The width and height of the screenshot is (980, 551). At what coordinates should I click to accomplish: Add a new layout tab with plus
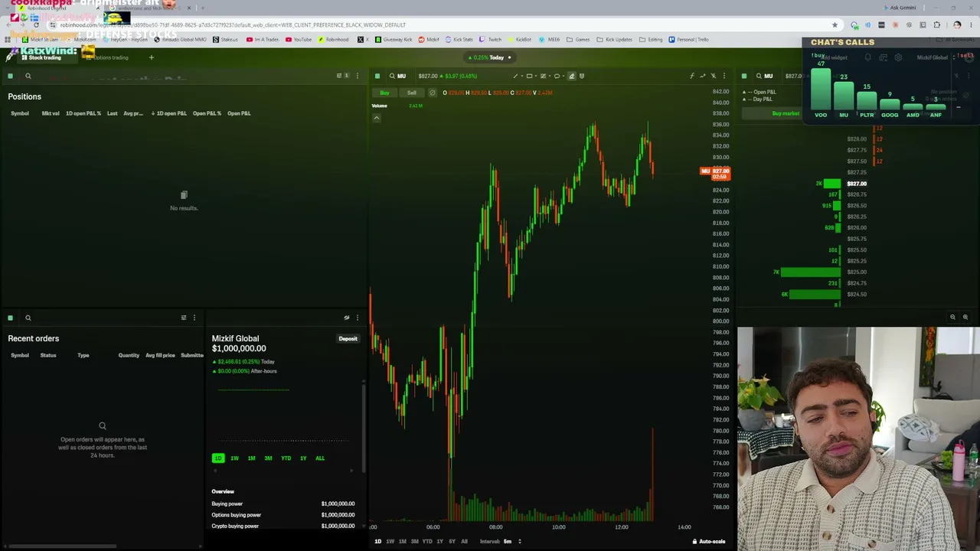[151, 57]
